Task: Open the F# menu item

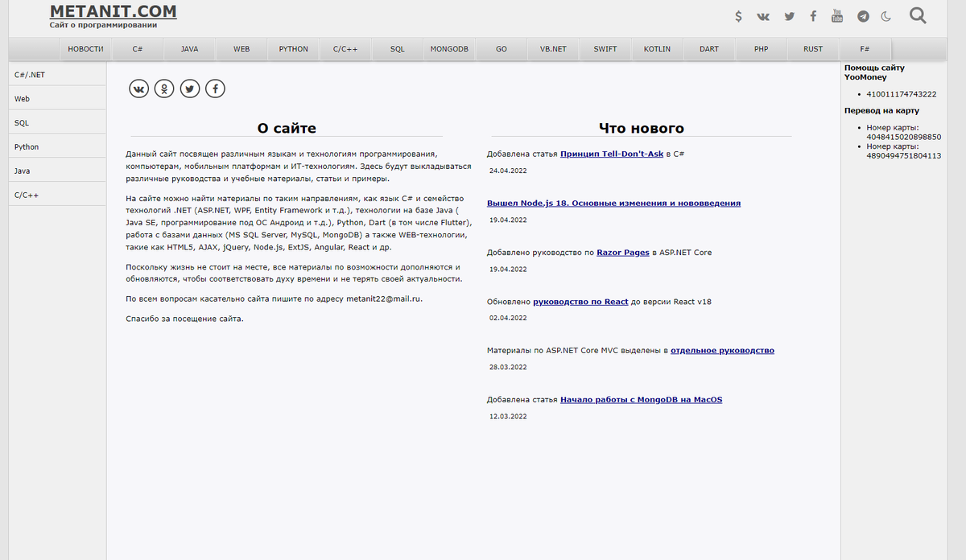Action: (865, 49)
